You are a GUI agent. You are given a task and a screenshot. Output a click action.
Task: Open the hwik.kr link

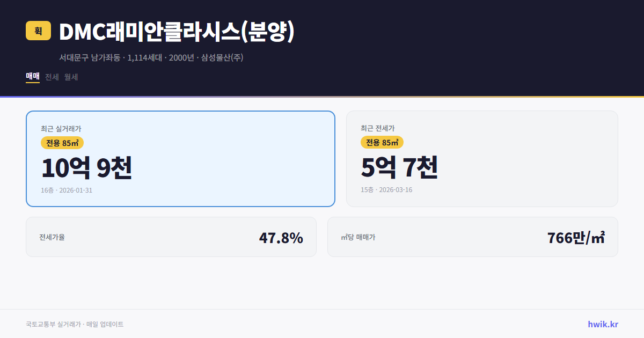click(602, 324)
